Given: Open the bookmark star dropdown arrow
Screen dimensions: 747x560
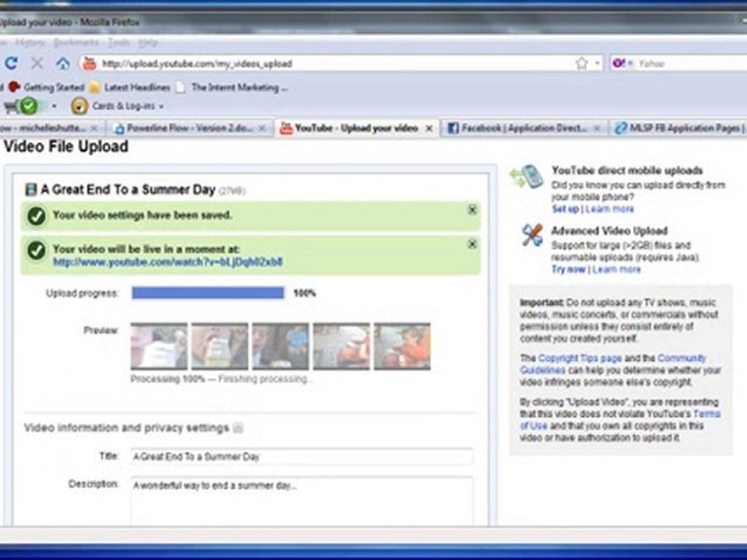Looking at the screenshot, I should pos(597,63).
